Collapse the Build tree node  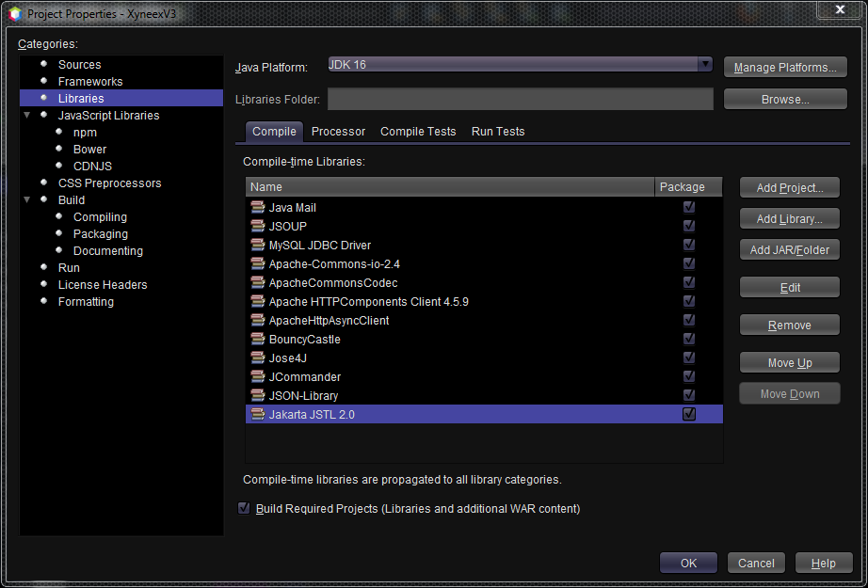click(x=26, y=199)
